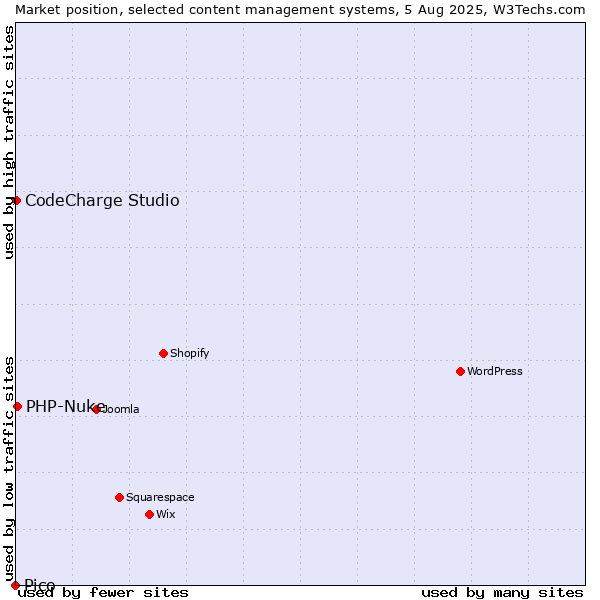Click the 'Joomla' label text
The height and width of the screenshot is (600, 600).
(119, 409)
